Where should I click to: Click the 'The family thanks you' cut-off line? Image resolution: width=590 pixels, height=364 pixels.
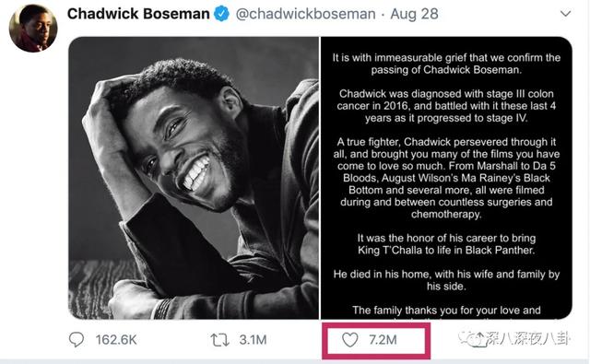click(446, 311)
